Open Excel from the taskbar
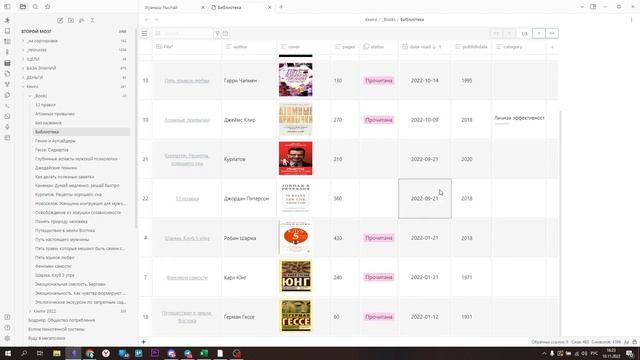 coord(204,353)
